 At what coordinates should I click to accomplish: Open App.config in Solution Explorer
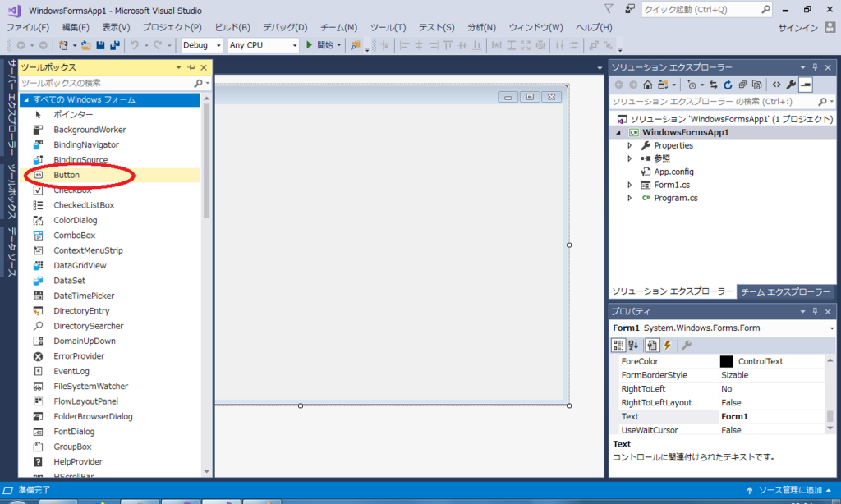pyautogui.click(x=673, y=172)
